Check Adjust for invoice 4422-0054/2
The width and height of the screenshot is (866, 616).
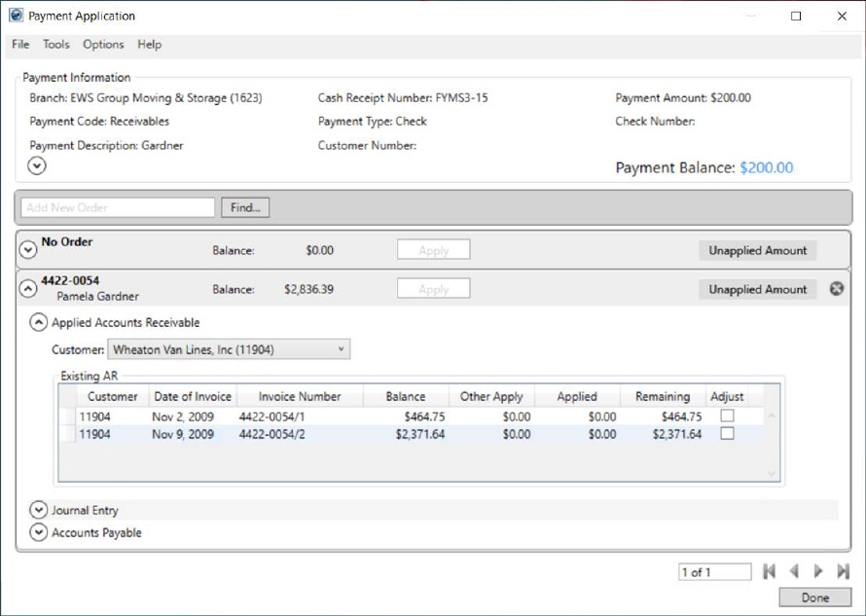727,434
